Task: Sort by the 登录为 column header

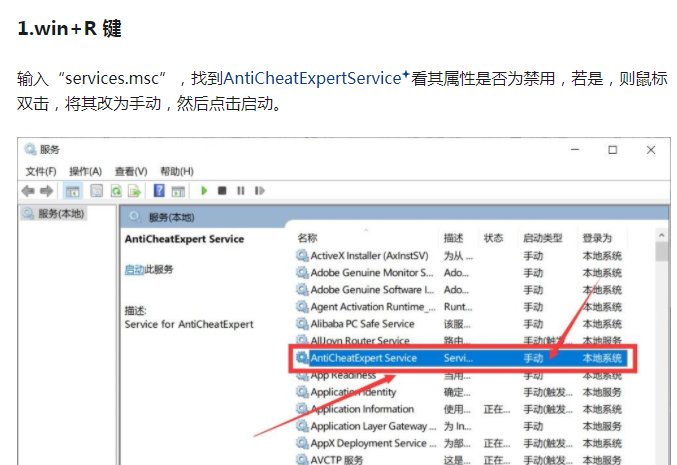Action: [x=597, y=238]
